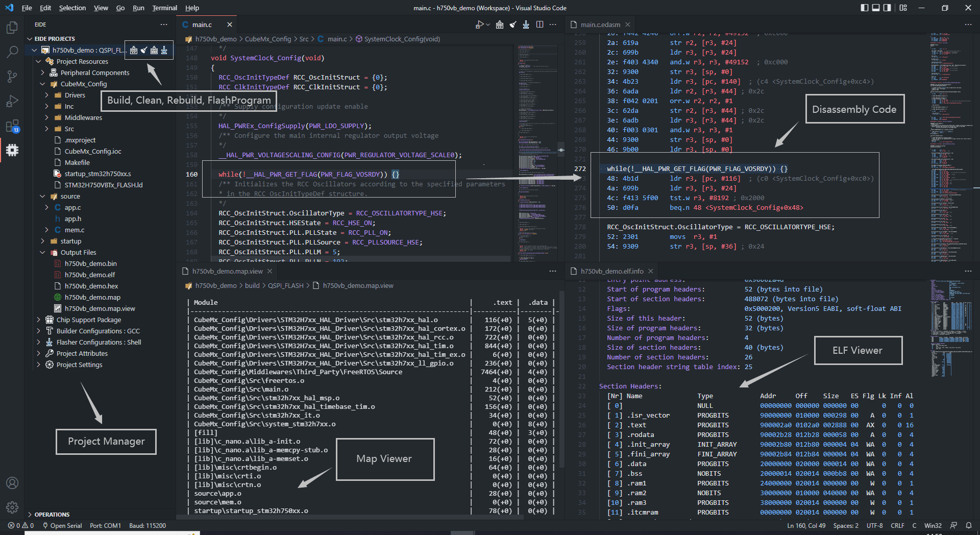Open the Extensions view with badge
Viewport: 980px width, 535px height.
(12, 126)
